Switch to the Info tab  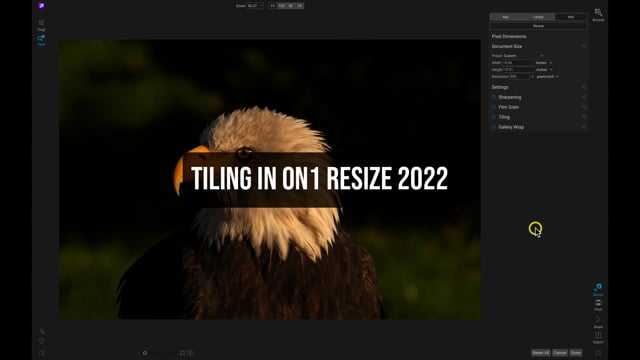(571, 17)
